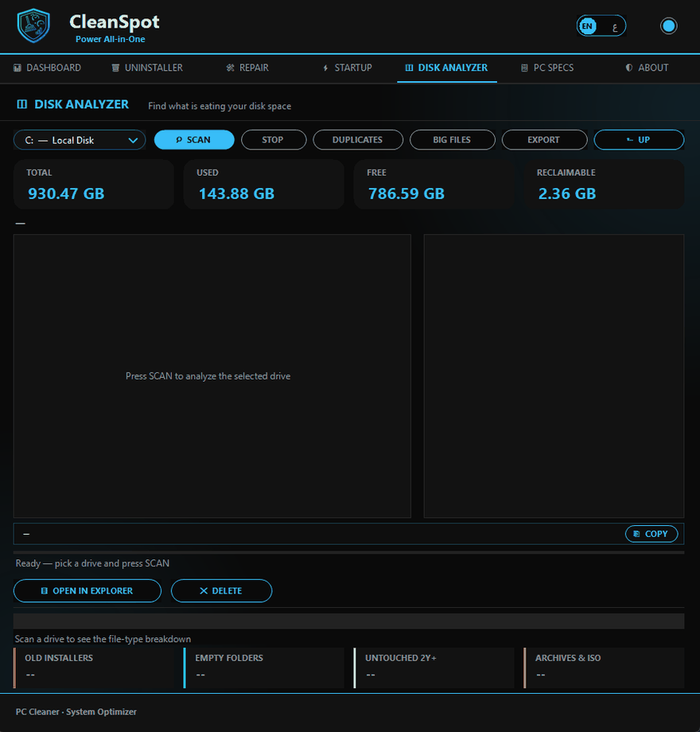Viewport: 700px width, 732px height.
Task: Click the ARCHIVES & ISO card
Action: tap(604, 668)
